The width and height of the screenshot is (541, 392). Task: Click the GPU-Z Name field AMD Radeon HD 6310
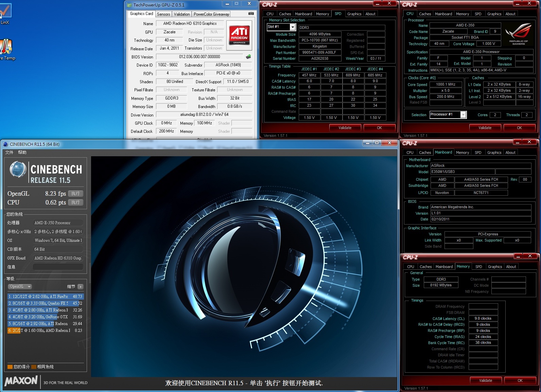[x=190, y=23]
